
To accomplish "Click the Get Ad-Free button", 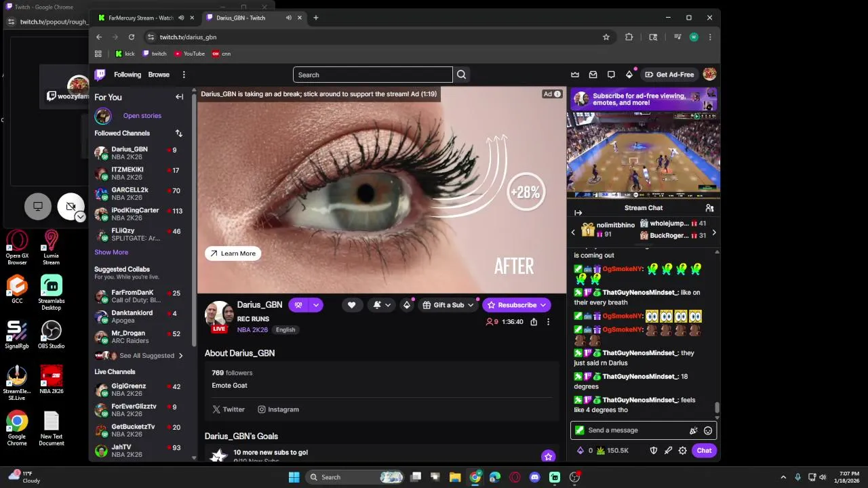I will (669, 75).
